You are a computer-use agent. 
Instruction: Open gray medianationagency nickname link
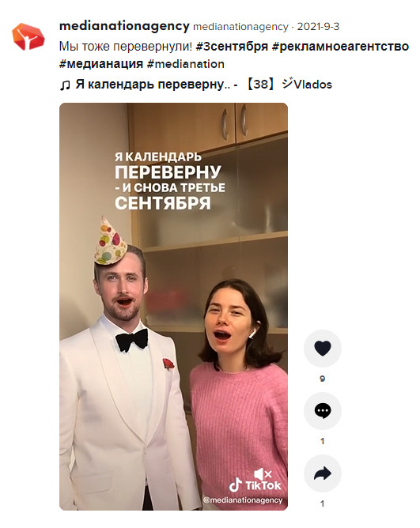240,27
